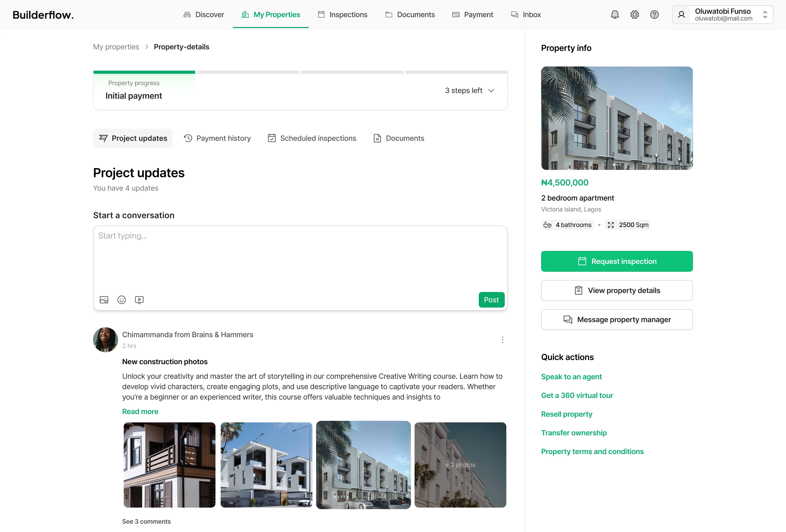786x532 pixels.
Task: Open the Oluwatobi Funso account switcher
Action: click(x=722, y=15)
